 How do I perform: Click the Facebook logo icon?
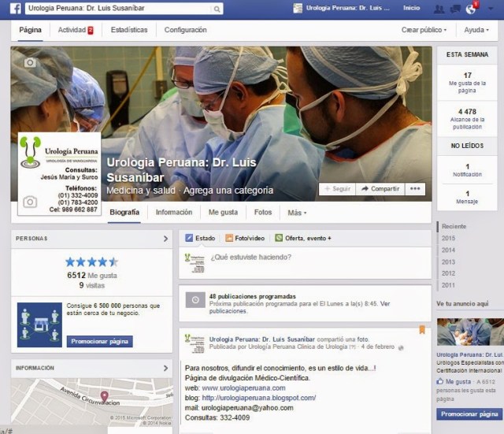click(15, 9)
